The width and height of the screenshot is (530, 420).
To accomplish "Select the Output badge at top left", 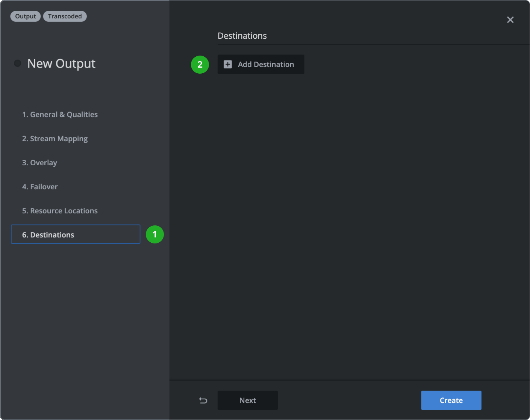I will click(x=25, y=16).
